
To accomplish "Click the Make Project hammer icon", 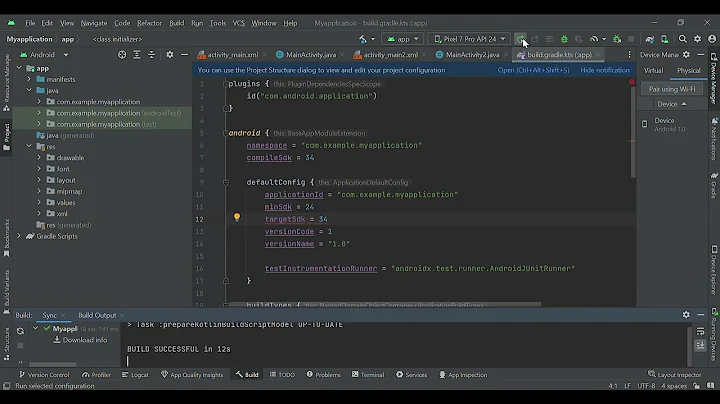I will pos(363,39).
